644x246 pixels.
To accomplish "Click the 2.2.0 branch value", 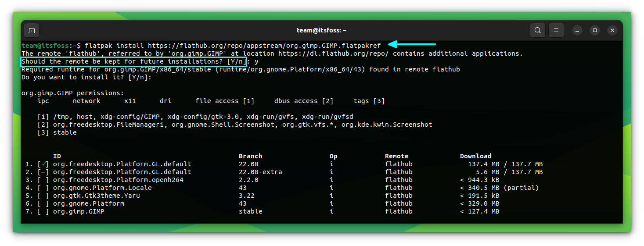I will [x=248, y=180].
